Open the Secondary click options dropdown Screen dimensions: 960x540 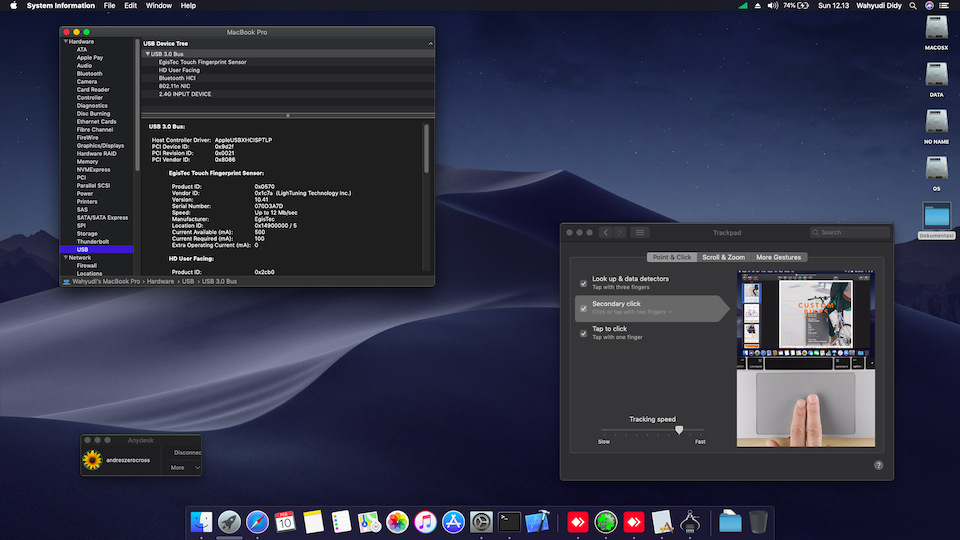tap(632, 312)
